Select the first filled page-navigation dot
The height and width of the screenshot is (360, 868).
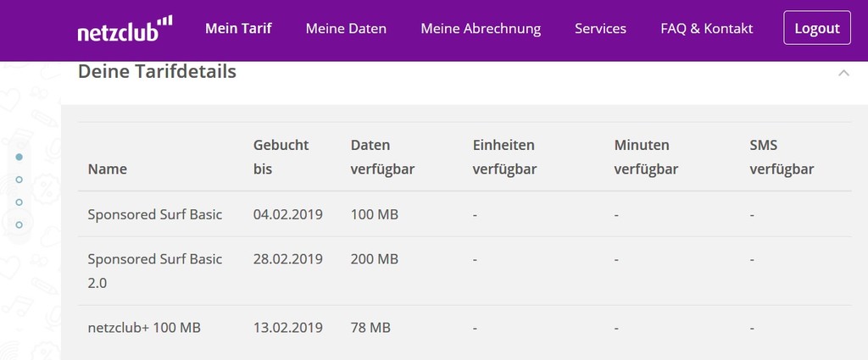[19, 157]
